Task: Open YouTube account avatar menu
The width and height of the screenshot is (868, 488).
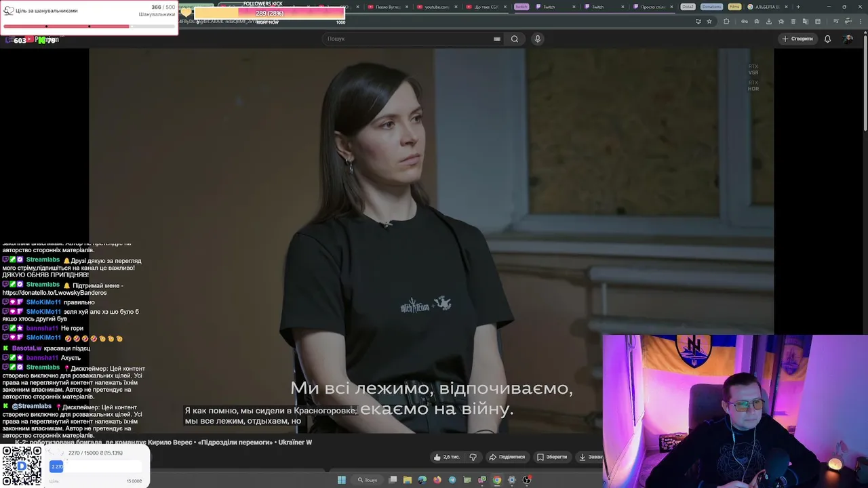Action: pos(848,39)
